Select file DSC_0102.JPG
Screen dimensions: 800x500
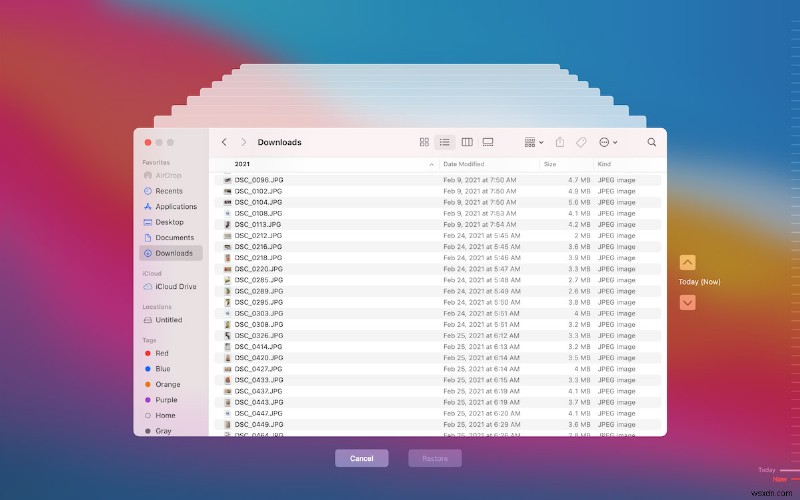click(438, 191)
